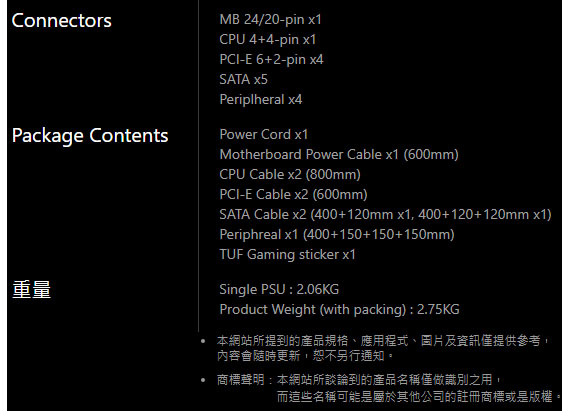Image resolution: width=570 pixels, height=411 pixels.
Task: Click the SATA x5 connector entry
Action: coord(243,79)
